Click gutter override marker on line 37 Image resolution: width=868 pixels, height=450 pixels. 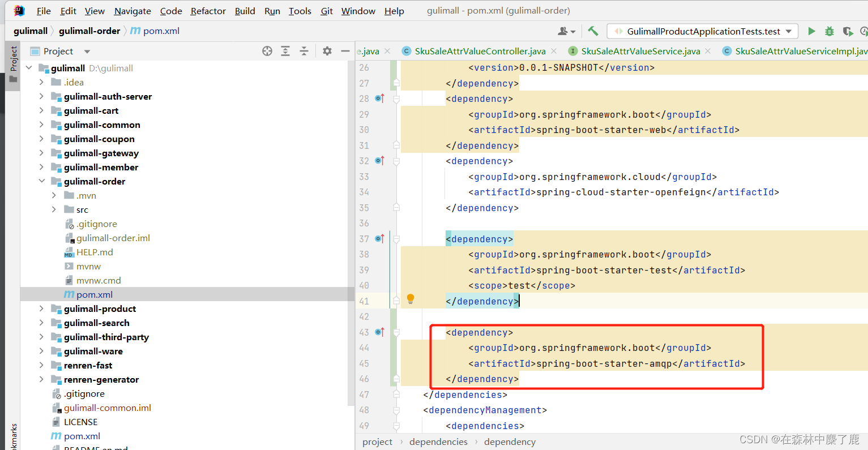(x=379, y=239)
